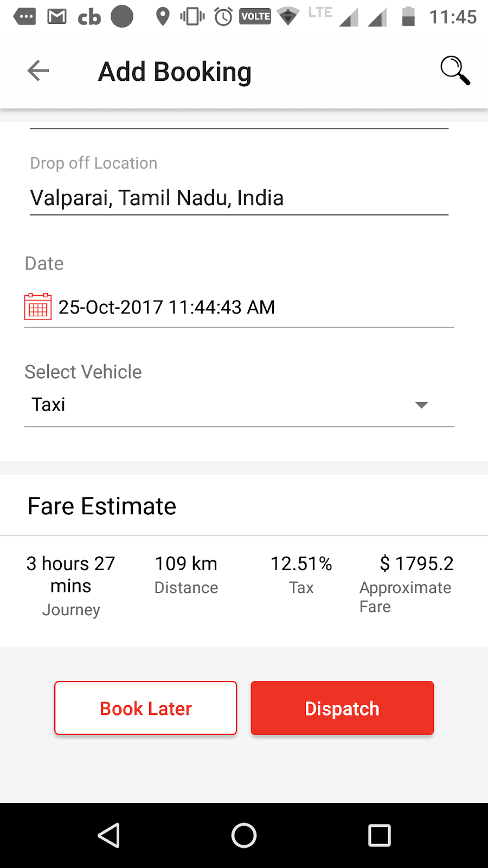The image size is (488, 868).
Task: Go back using the header arrow
Action: click(x=38, y=71)
